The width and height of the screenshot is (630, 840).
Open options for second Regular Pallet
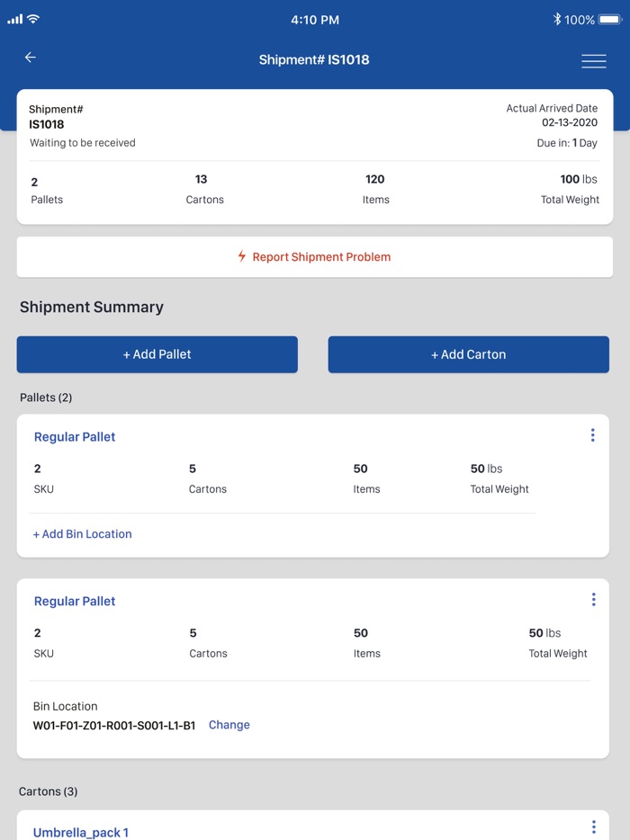pos(593,600)
